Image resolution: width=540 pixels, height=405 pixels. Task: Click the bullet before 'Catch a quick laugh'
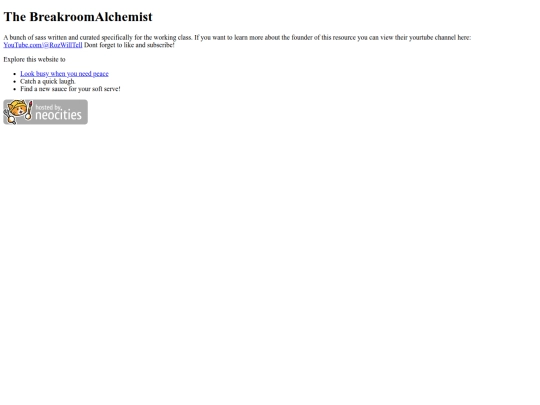pyautogui.click(x=14, y=82)
